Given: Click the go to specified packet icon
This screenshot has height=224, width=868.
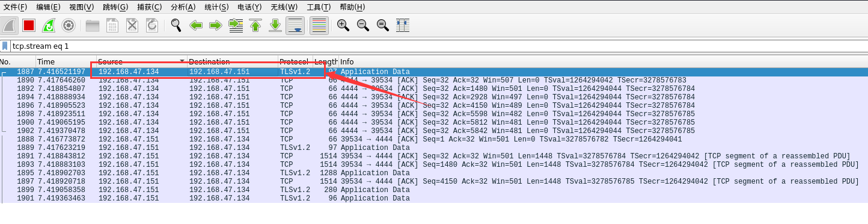Looking at the screenshot, I should [x=236, y=25].
